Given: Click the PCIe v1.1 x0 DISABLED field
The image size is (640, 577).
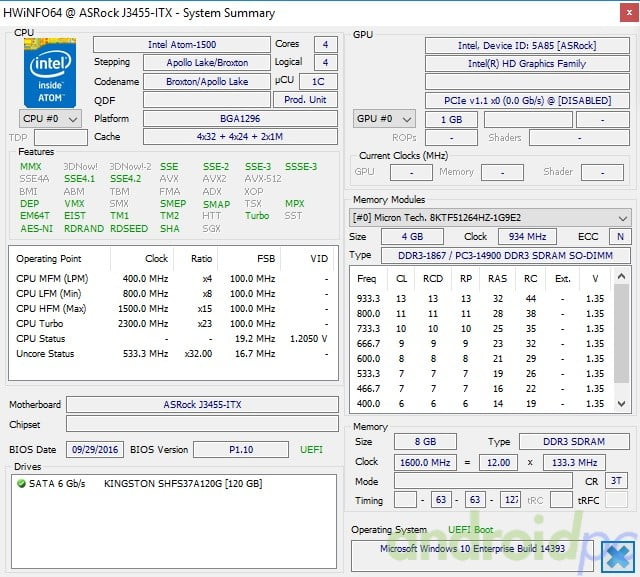Looking at the screenshot, I should point(527,101).
